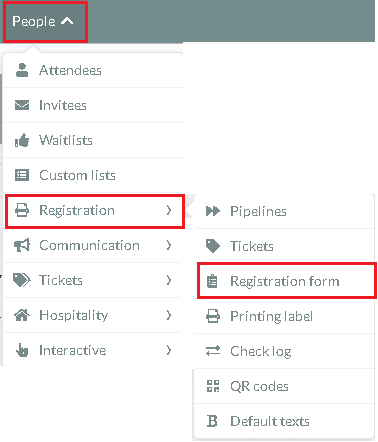Expand the Interactive submenu chevron
This screenshot has width=378, height=442.
pyautogui.click(x=169, y=350)
